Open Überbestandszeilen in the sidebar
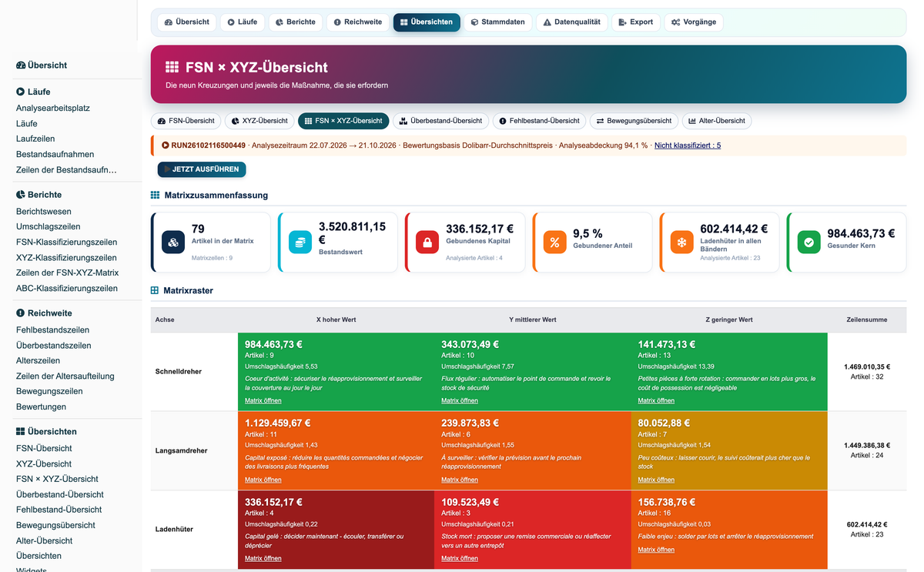This screenshot has height=572, width=924. [54, 346]
